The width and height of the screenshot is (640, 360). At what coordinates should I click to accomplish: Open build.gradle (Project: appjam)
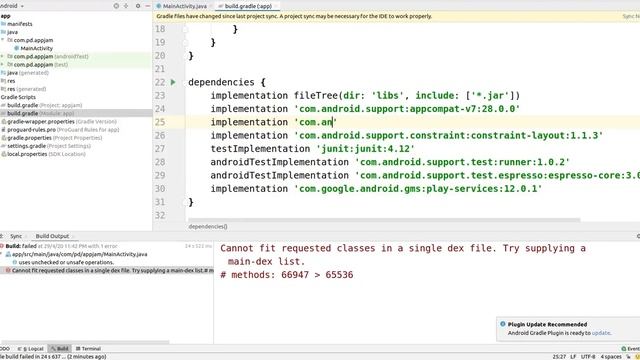(x=44, y=105)
